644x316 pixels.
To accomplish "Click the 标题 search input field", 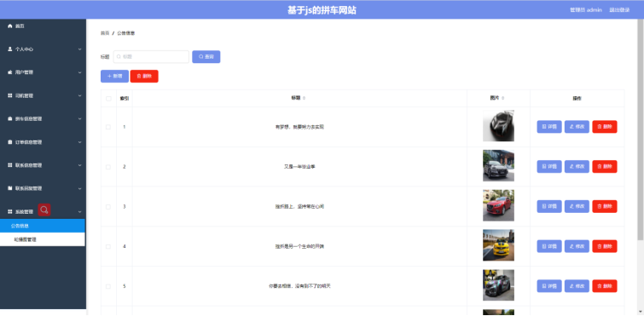I will [x=151, y=56].
